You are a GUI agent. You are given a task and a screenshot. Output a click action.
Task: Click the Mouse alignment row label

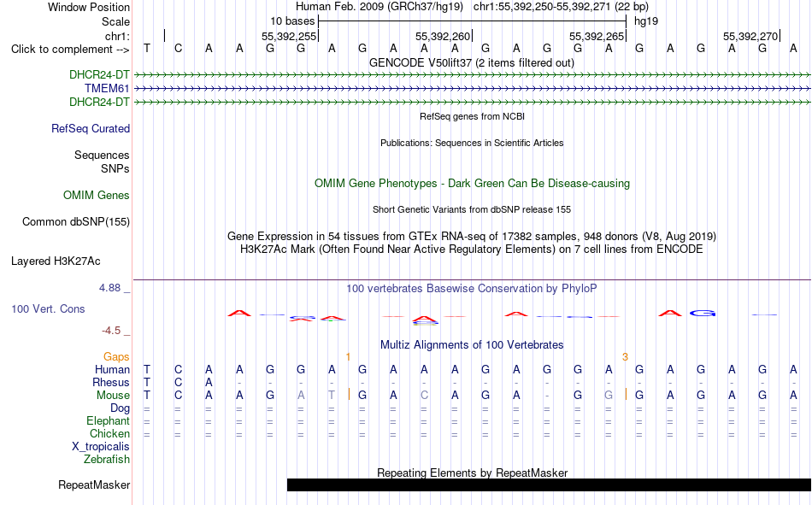tap(113, 395)
